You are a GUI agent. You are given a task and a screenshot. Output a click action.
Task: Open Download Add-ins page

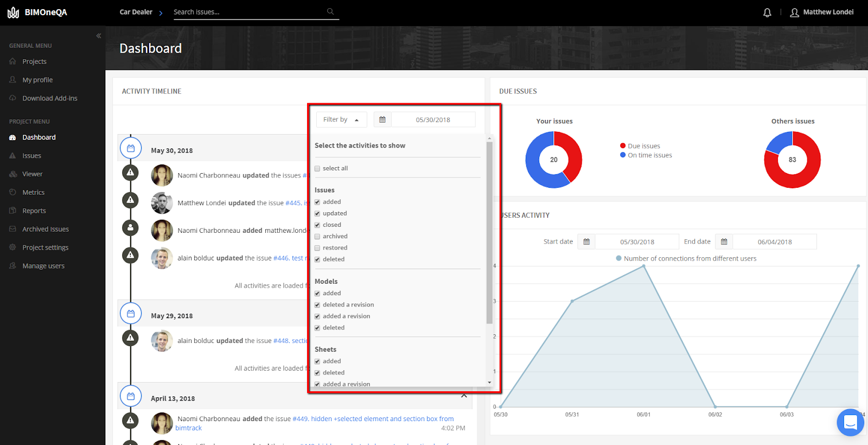coord(50,98)
